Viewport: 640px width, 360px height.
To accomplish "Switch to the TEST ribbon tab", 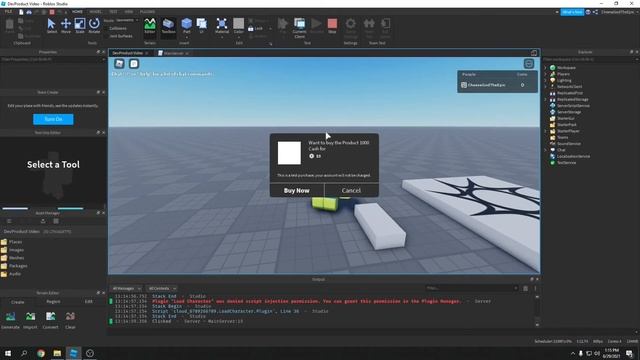I will click(113, 12).
